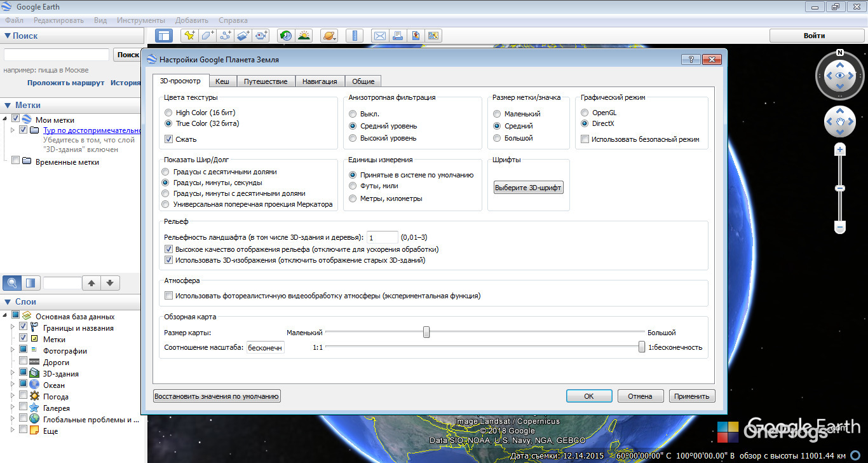Screen dimensions: 868x463
Task: Click the eye in look-around joystick
Action: [x=840, y=76]
